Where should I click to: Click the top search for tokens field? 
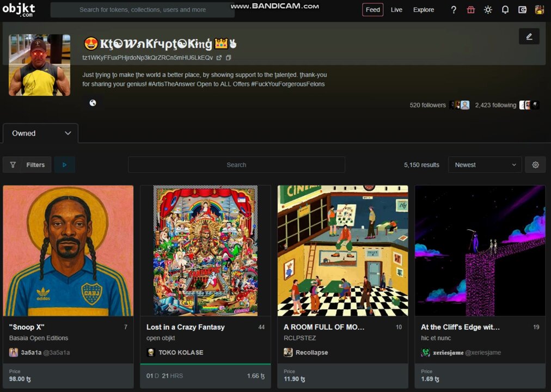point(143,10)
